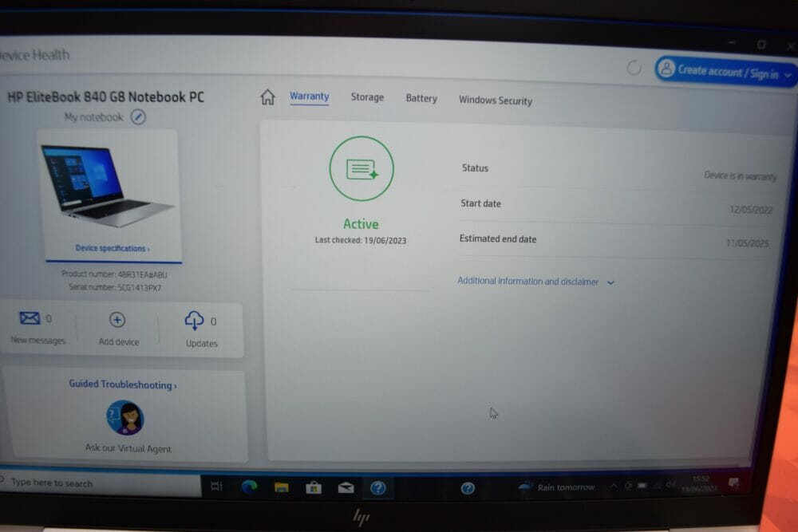Image resolution: width=798 pixels, height=532 pixels.
Task: Click the question mark icon next to Mail
Action: point(378,488)
